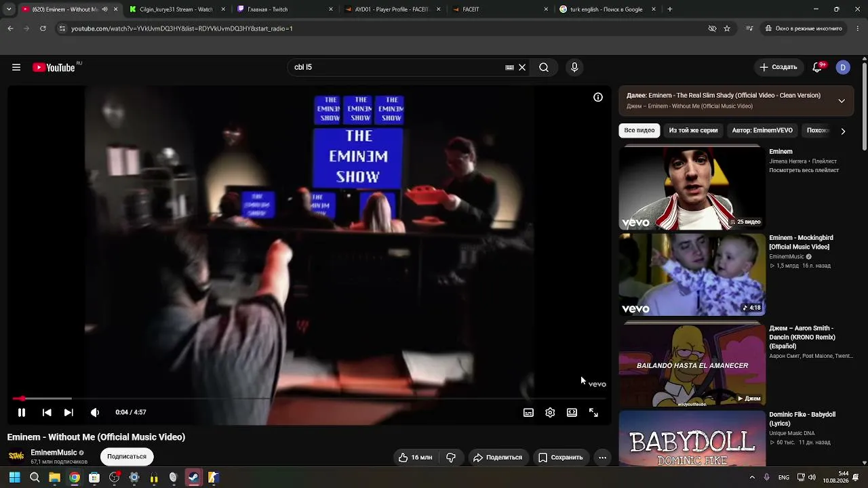Dislike the Eminem video
Viewport: 868px width, 488px height.
pyautogui.click(x=451, y=457)
